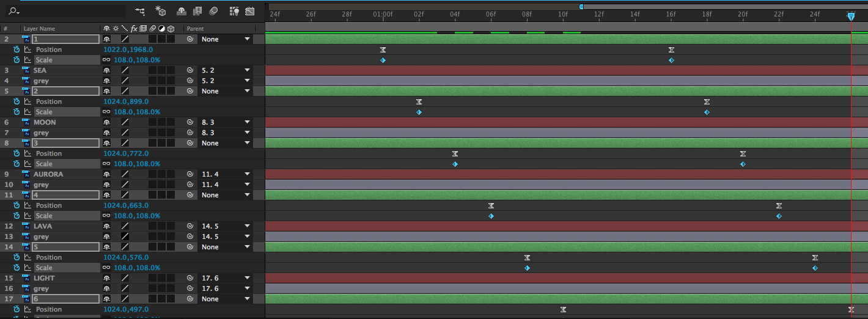The width and height of the screenshot is (868, 319).
Task: Toggle the Draft 3D icon
Action: (161, 11)
